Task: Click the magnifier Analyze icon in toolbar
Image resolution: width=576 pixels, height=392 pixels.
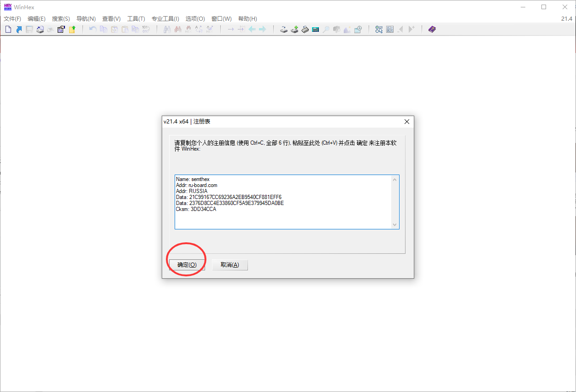Action: click(326, 29)
